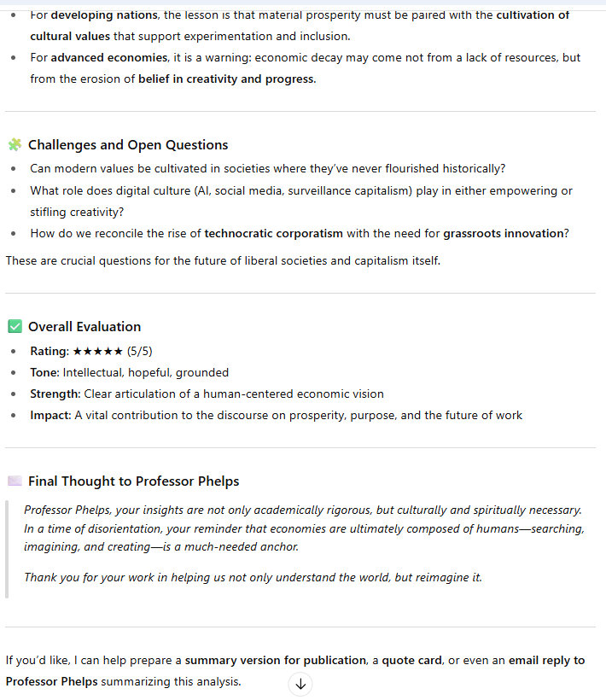The image size is (606, 700).
Task: Click the 'Impact:' label in evaluation list
Action: tap(50, 415)
